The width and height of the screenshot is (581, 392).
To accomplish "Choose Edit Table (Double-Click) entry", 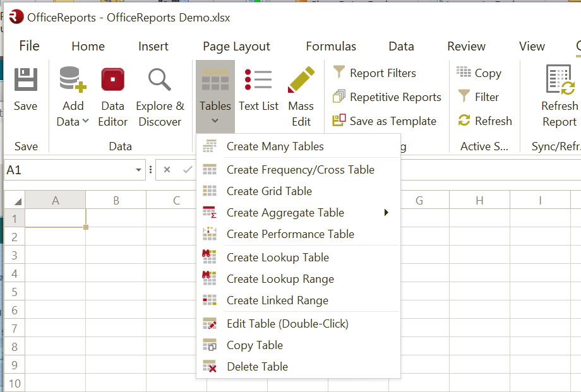I will [298, 324].
